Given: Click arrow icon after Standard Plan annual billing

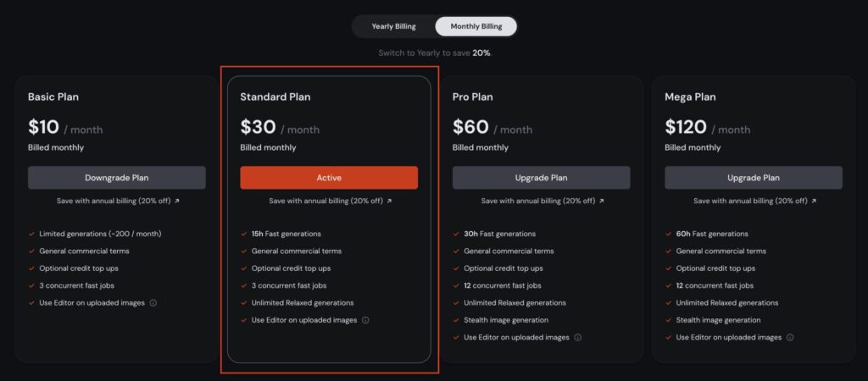Looking at the screenshot, I should coord(389,201).
